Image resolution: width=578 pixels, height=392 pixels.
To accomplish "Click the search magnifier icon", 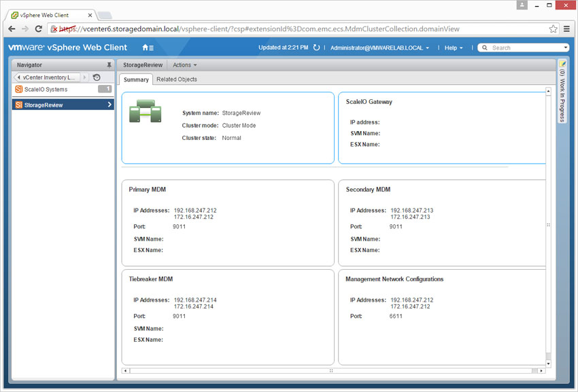I will click(x=485, y=48).
